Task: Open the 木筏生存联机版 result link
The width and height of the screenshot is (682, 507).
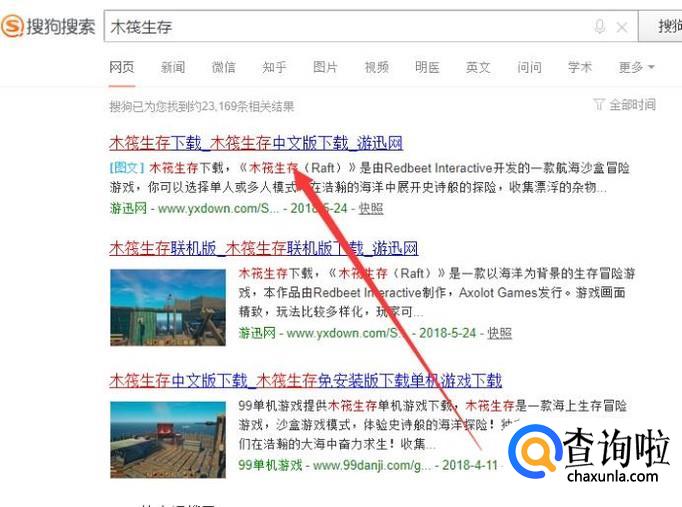Action: pyautogui.click(x=264, y=248)
